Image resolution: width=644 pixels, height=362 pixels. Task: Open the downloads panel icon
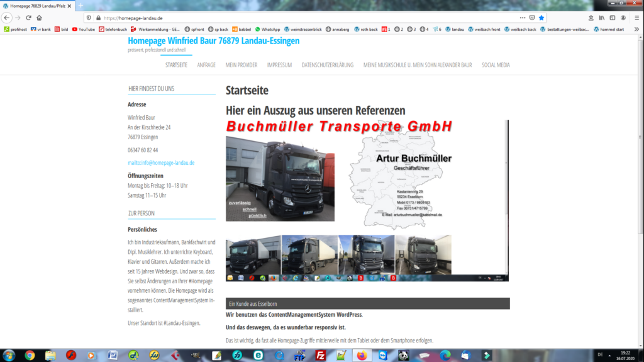coord(591,18)
